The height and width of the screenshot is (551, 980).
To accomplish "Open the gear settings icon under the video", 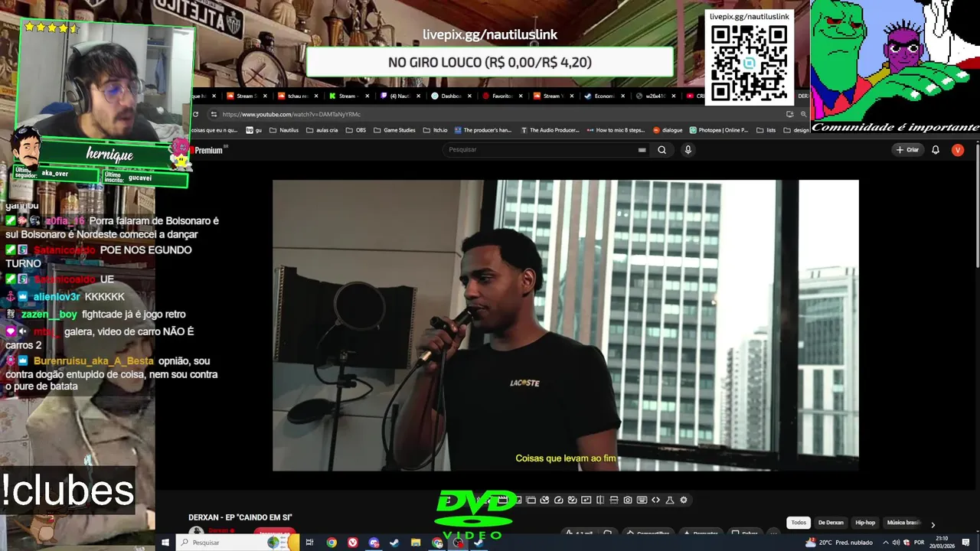I will point(684,500).
